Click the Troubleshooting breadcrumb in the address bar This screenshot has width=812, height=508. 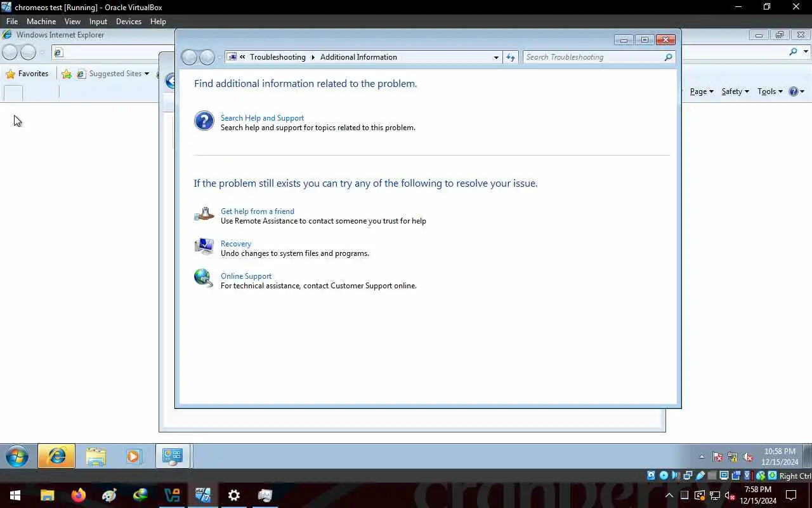click(278, 57)
